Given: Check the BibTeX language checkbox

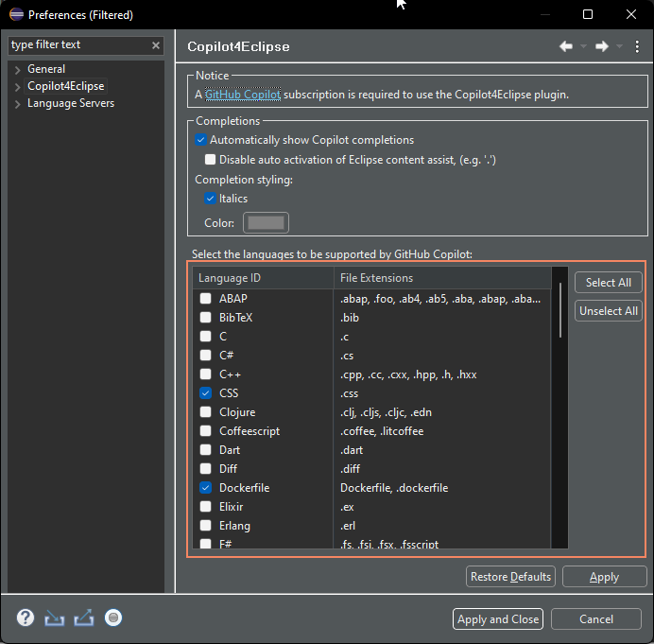Looking at the screenshot, I should [206, 317].
